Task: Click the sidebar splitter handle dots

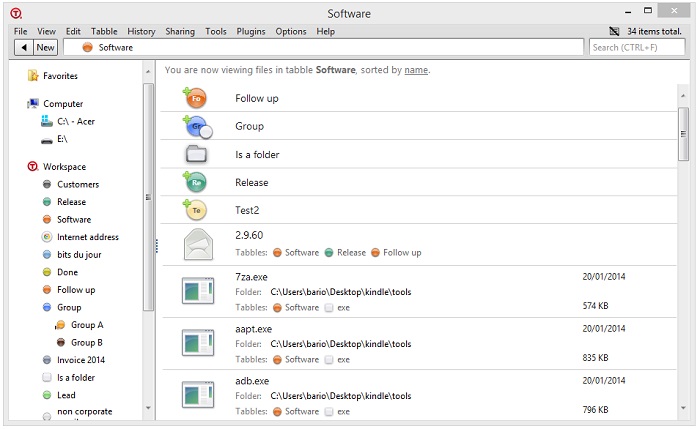Action: tap(157, 246)
